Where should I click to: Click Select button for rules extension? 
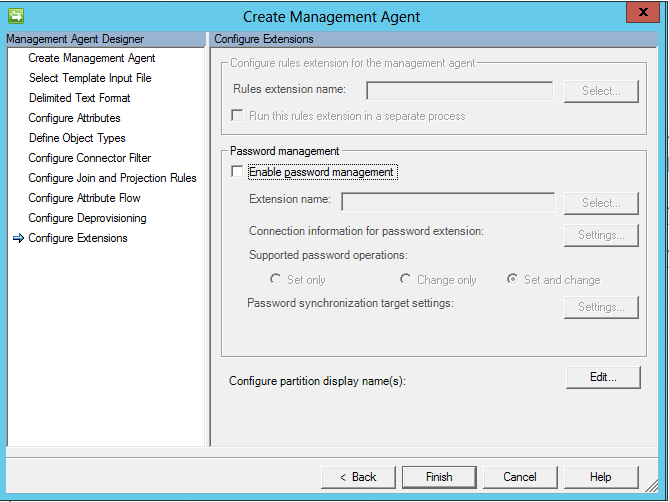click(x=601, y=91)
